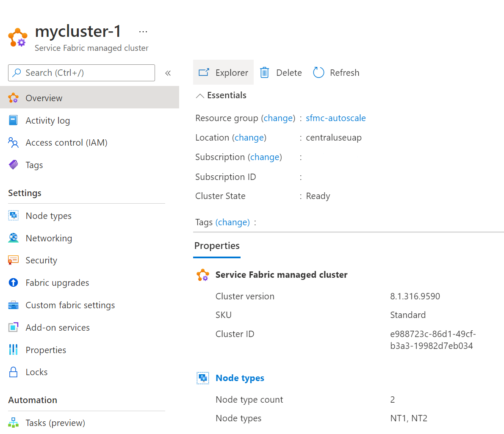Open Tasks (preview) under Automation
This screenshot has height=434, width=504.
coord(55,423)
